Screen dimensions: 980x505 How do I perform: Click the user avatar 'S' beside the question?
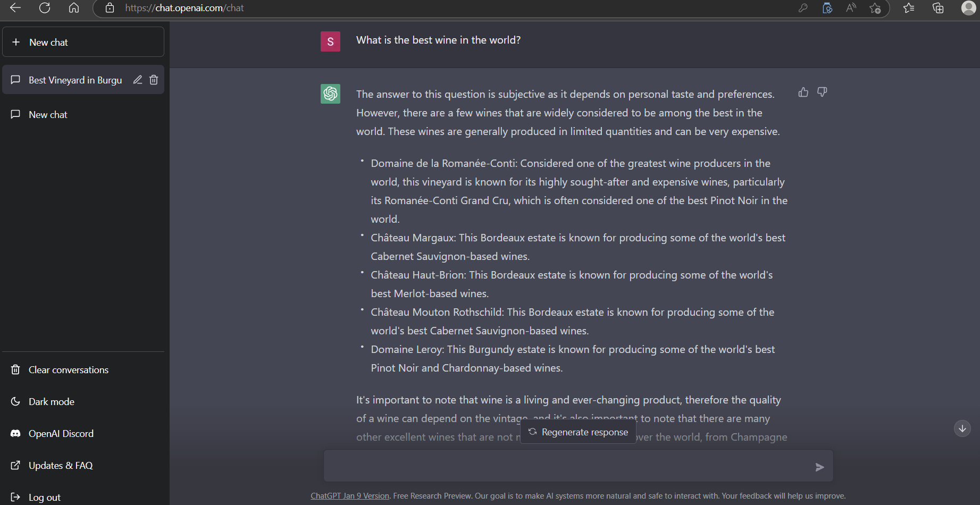[330, 41]
